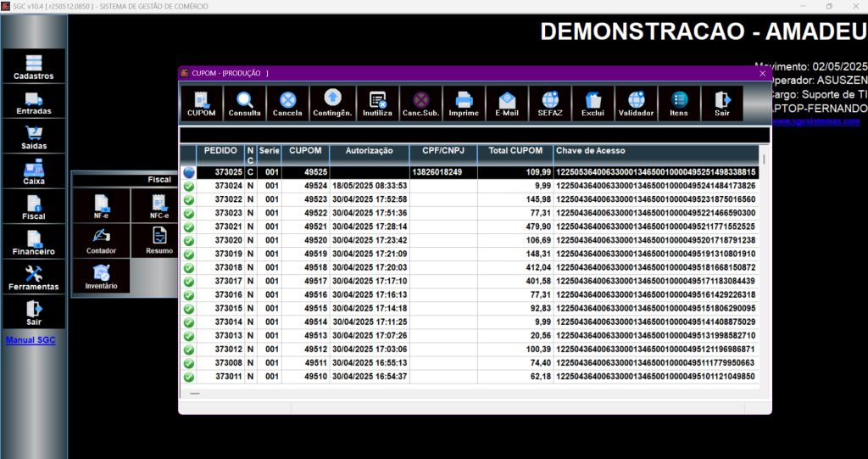
Task: Click the Autorização column header
Action: [370, 154]
